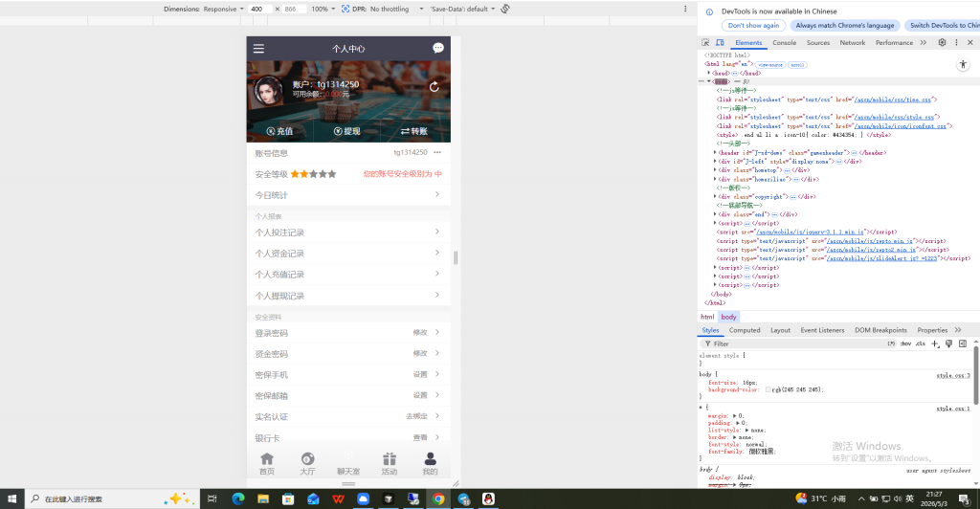The image size is (980, 509).
Task: Open the 100% zoom dropdown
Action: click(x=323, y=9)
